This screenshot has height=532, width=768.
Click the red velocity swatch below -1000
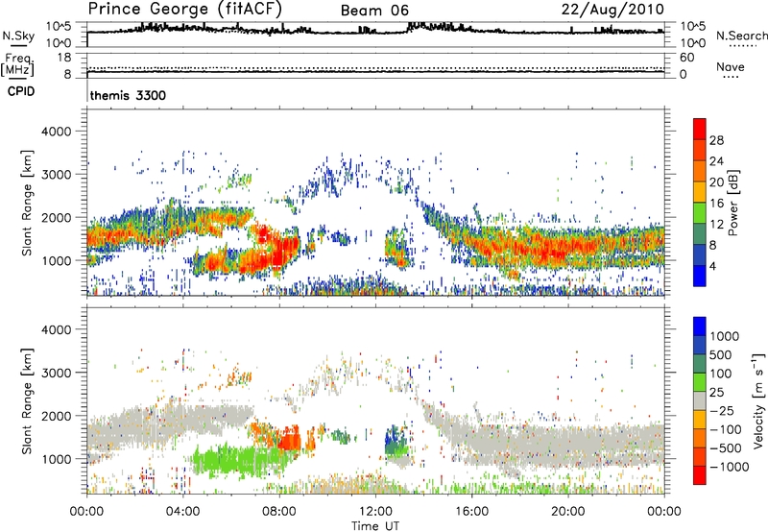coord(700,475)
